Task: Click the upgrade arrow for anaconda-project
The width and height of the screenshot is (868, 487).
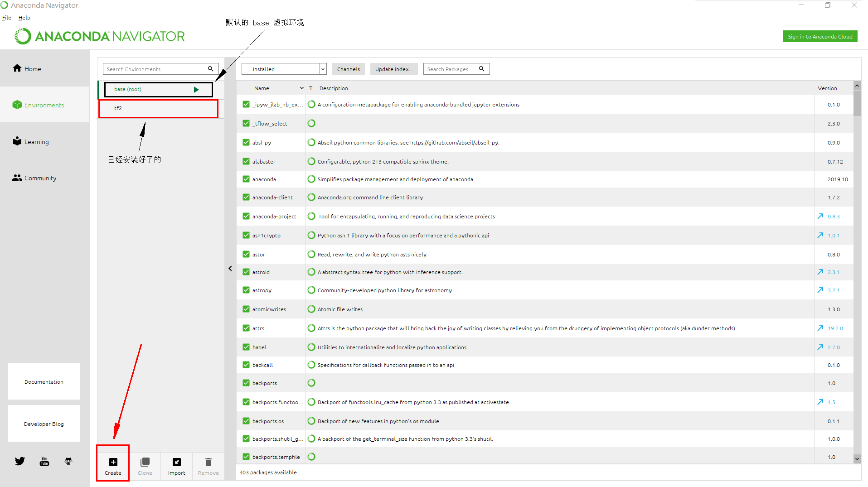Action: coord(820,217)
